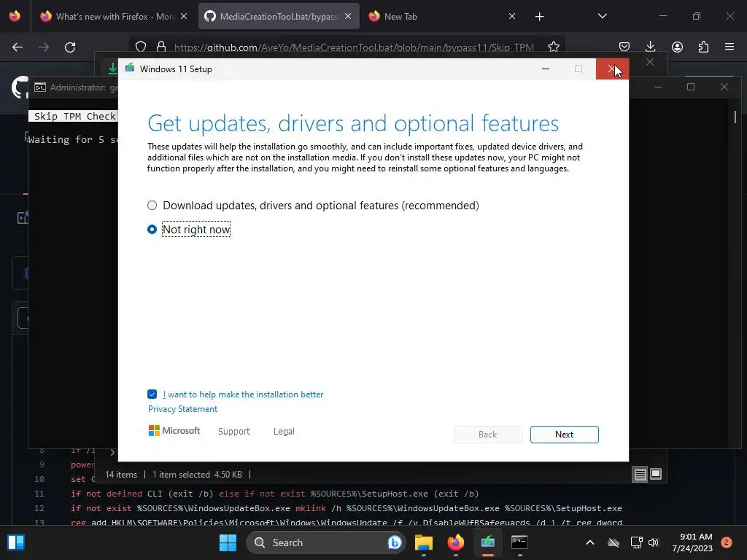Go back in Firefox

click(x=18, y=47)
